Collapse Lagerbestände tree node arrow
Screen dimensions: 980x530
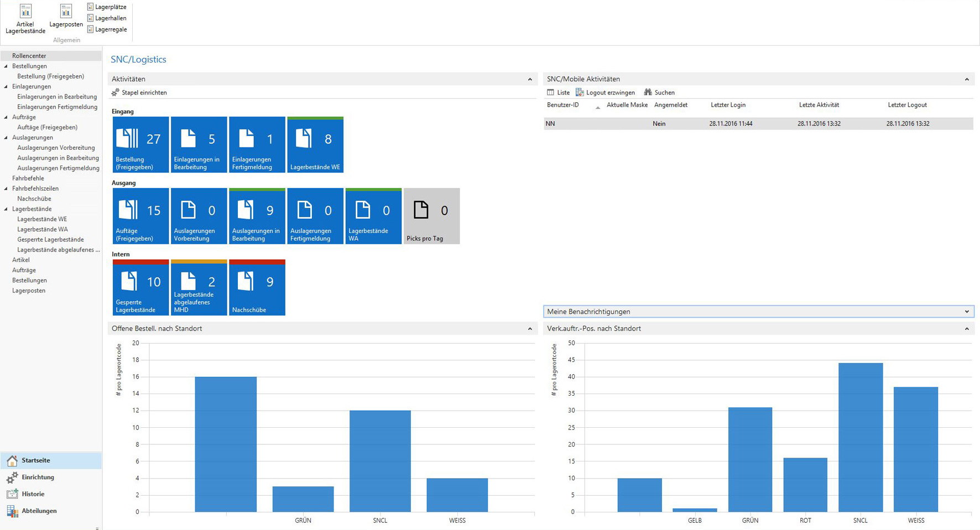tap(6, 209)
